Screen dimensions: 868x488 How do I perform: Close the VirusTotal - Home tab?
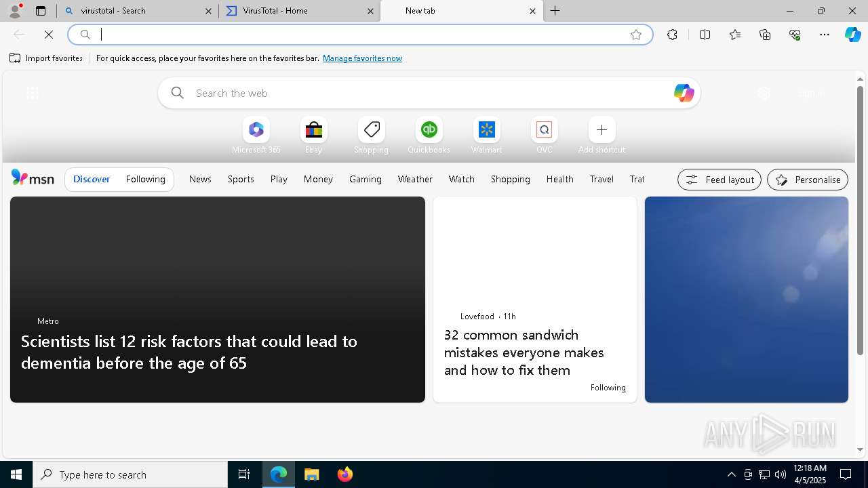(370, 11)
